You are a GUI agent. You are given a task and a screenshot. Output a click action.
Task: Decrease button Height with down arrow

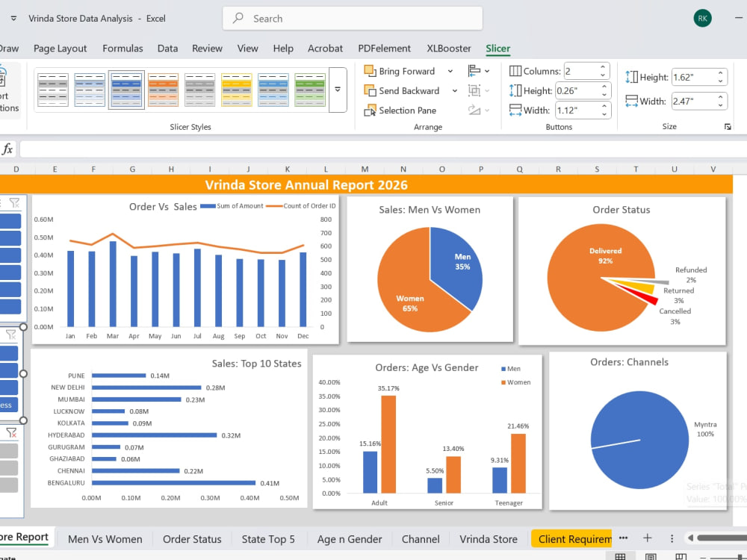[604, 95]
